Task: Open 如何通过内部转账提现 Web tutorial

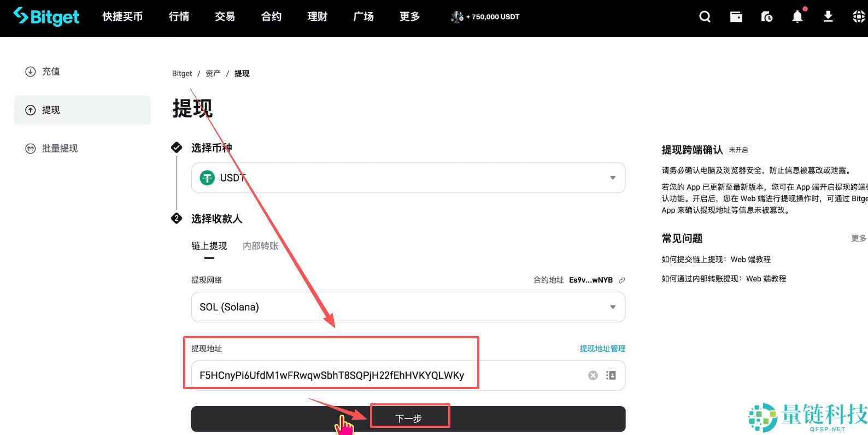Action: click(724, 279)
